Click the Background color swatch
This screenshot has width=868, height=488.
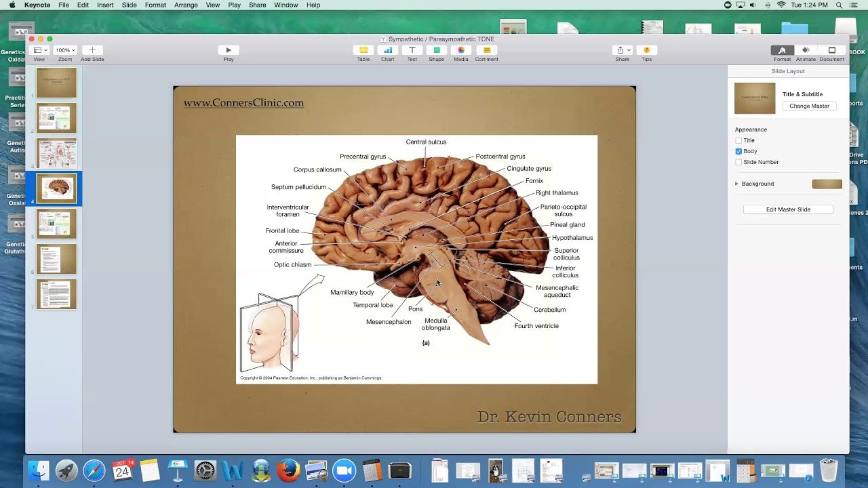[827, 184]
